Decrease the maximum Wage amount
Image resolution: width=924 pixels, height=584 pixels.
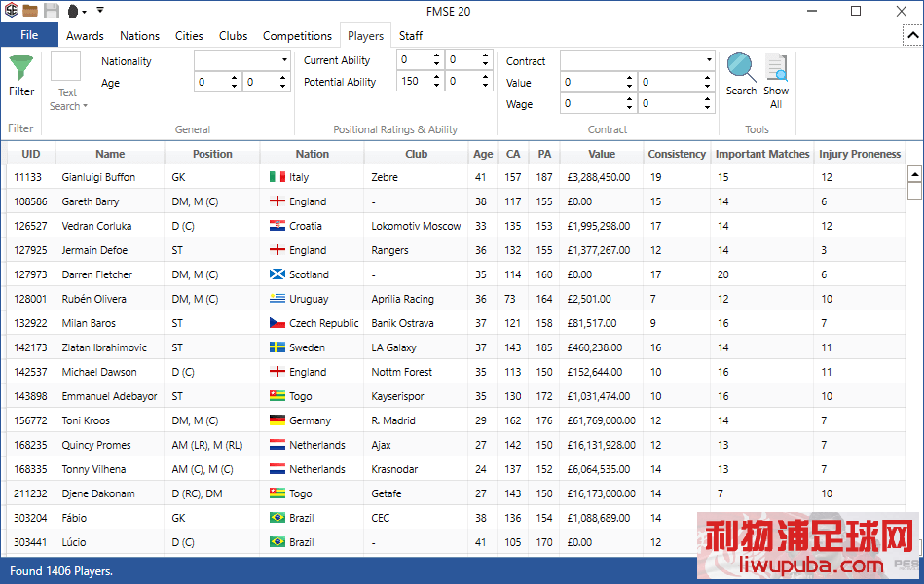click(707, 107)
